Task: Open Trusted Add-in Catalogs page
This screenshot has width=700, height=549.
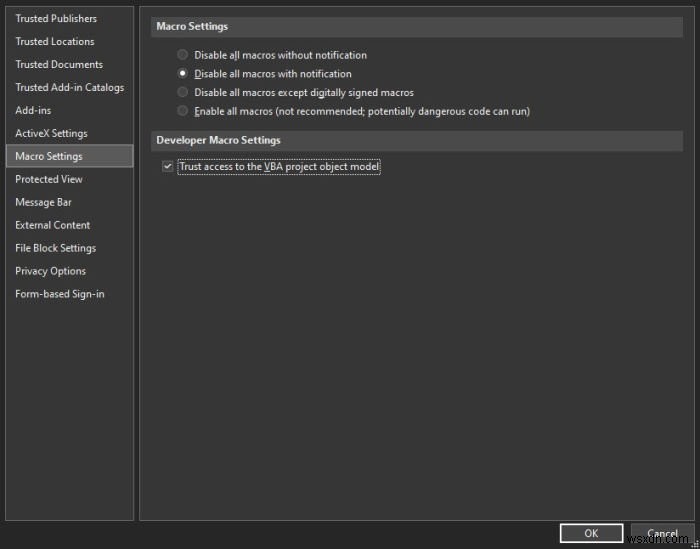Action: 69,88
